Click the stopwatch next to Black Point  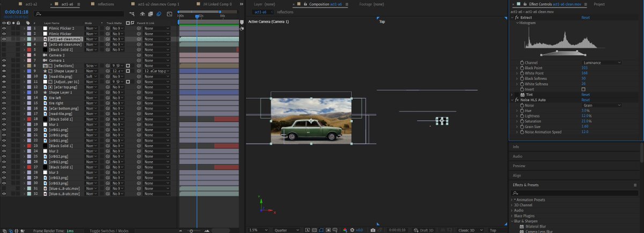(x=521, y=68)
